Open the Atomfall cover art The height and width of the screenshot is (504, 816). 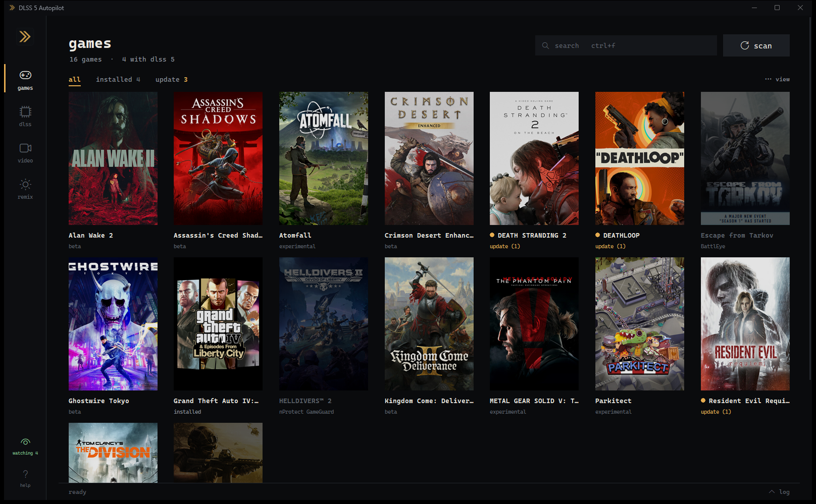[324, 158]
